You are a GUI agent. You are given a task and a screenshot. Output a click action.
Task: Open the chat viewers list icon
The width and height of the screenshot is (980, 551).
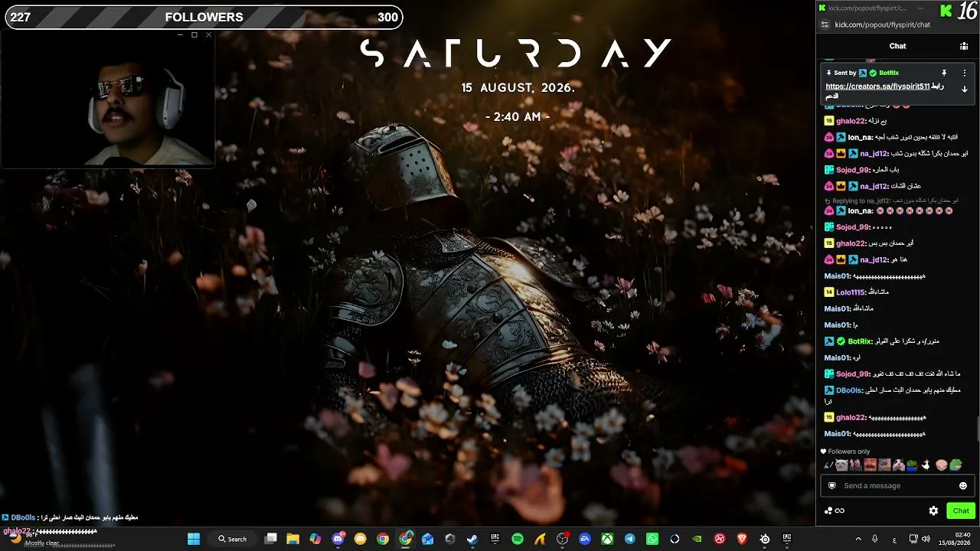(x=964, y=46)
